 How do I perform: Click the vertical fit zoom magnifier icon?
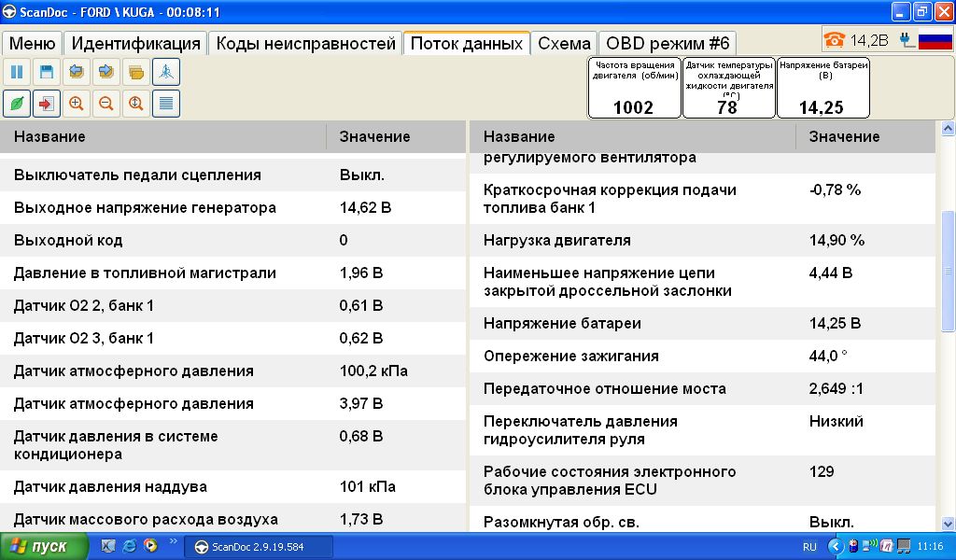point(136,103)
